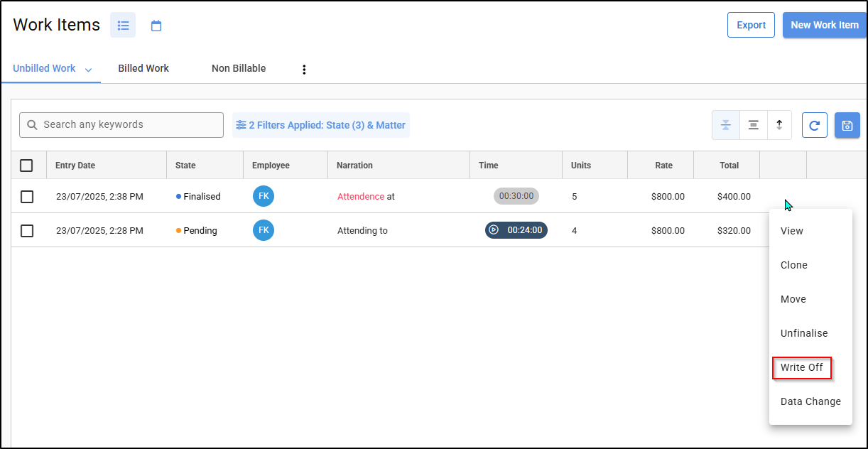Open the Non Billable tab

click(x=239, y=68)
